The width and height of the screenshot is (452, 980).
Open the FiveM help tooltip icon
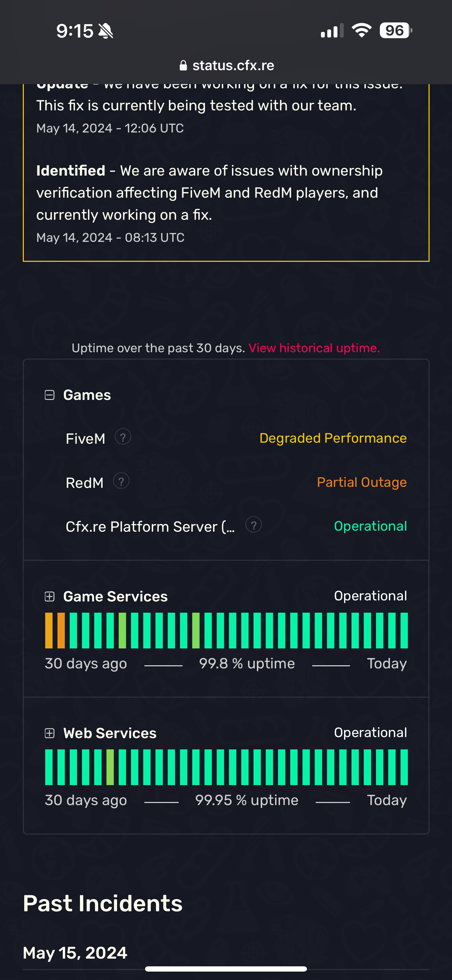click(x=123, y=437)
